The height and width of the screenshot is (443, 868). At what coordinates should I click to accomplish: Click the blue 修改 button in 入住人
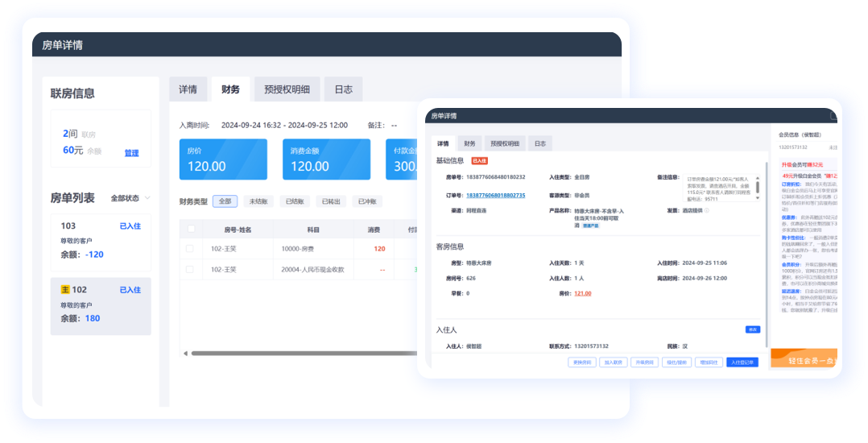[x=753, y=329]
